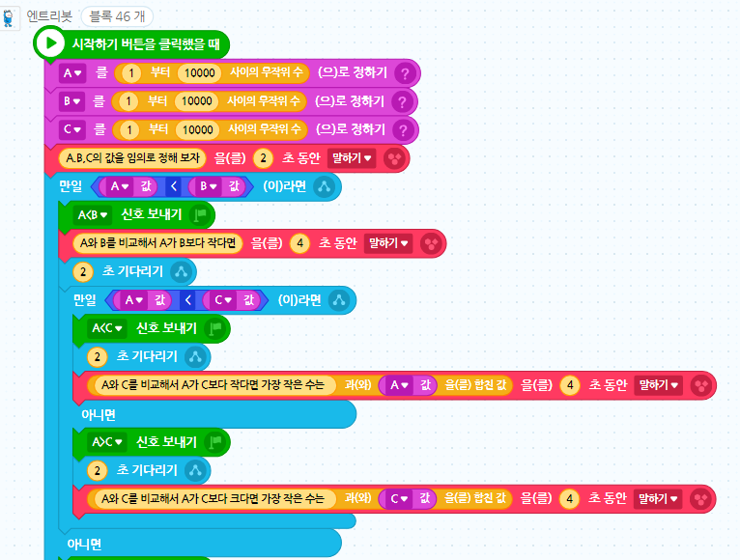740x560 pixels.
Task: Click the question mark icon on B variable block
Action: 402,101
